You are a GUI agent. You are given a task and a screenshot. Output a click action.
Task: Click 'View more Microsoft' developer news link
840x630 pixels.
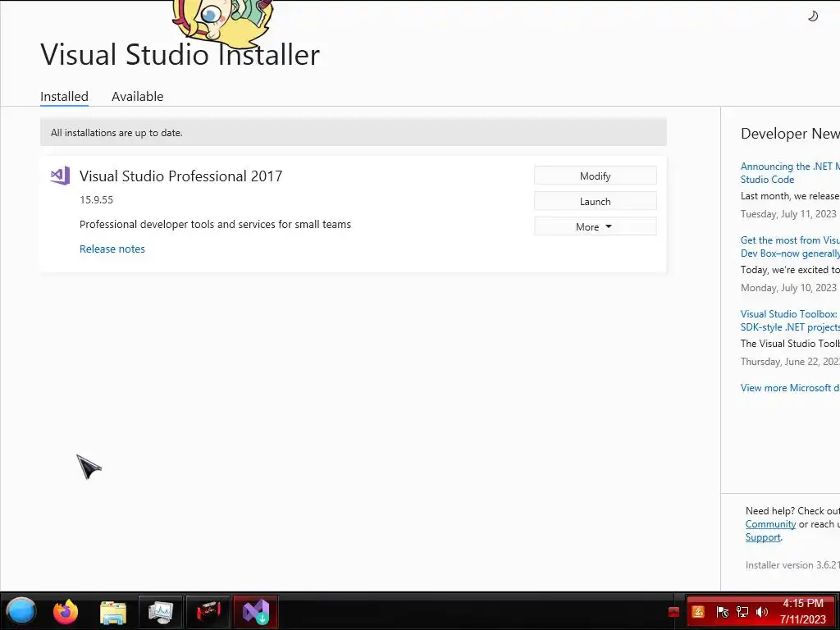point(790,388)
